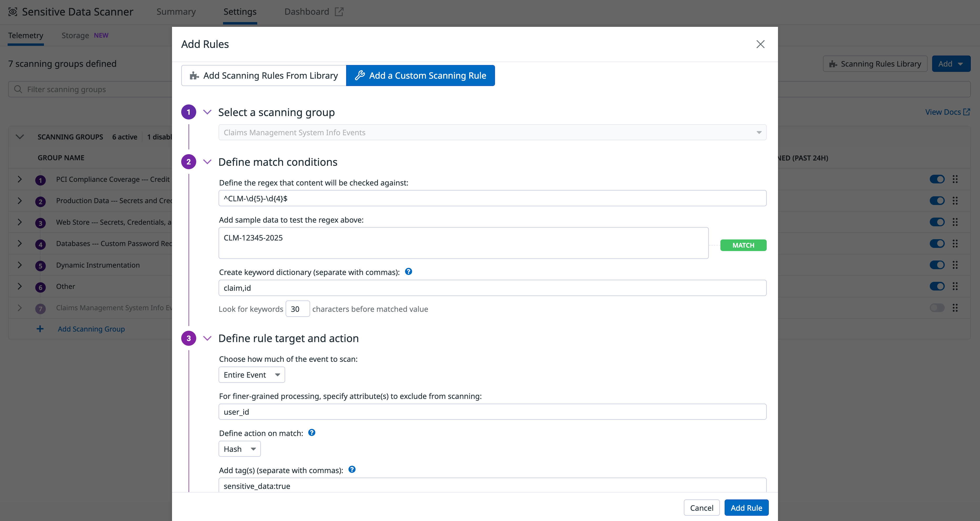
Task: Expand the Other scanning group row
Action: click(x=20, y=287)
